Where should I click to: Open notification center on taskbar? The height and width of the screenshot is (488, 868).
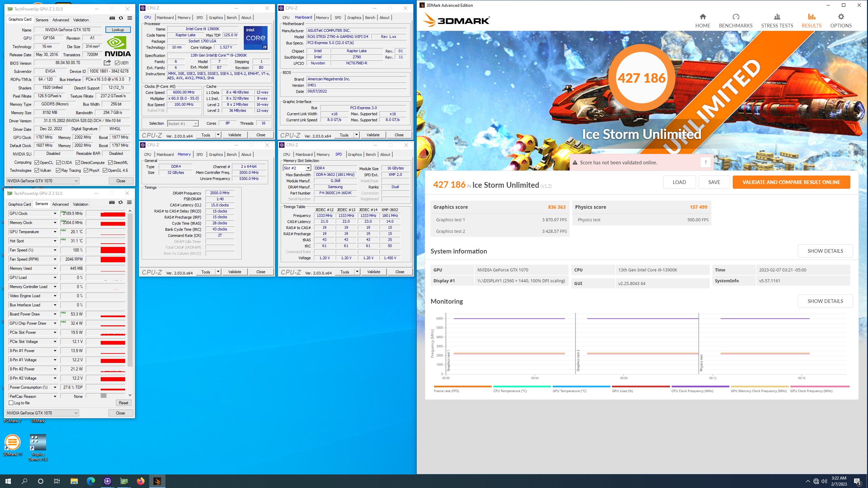(x=857, y=481)
